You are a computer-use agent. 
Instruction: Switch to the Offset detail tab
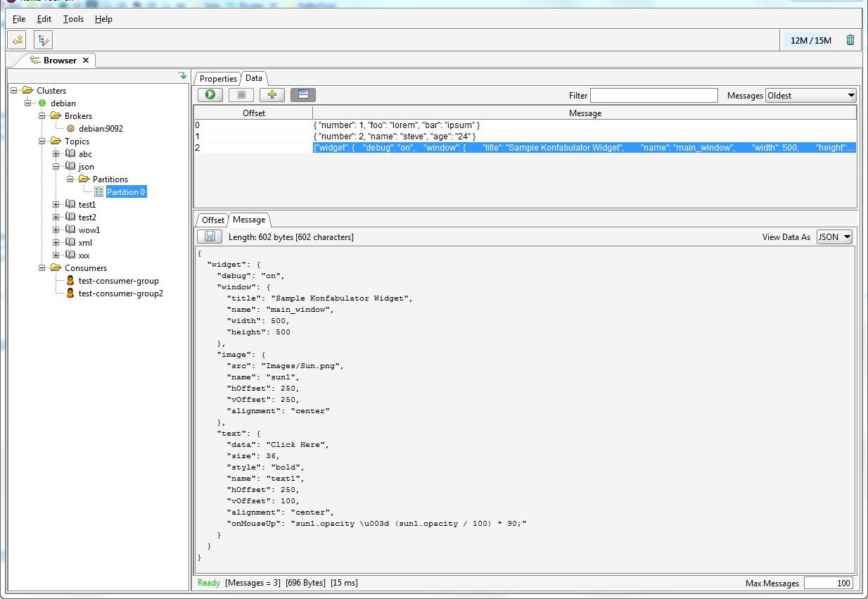click(212, 220)
